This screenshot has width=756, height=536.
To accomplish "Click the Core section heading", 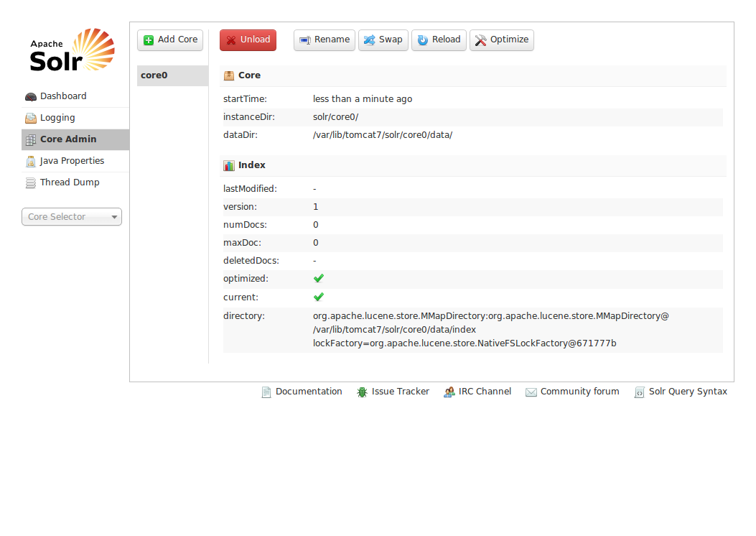I will pyautogui.click(x=249, y=75).
